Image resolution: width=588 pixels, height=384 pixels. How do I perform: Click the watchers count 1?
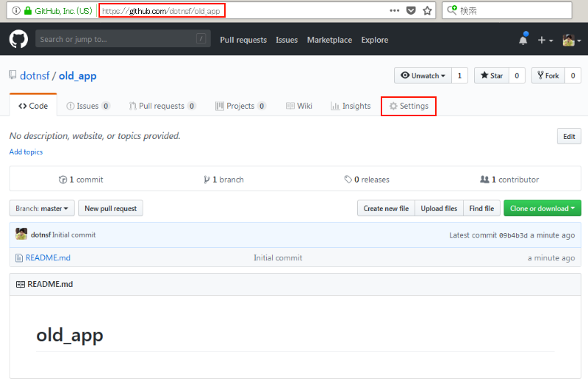[459, 76]
